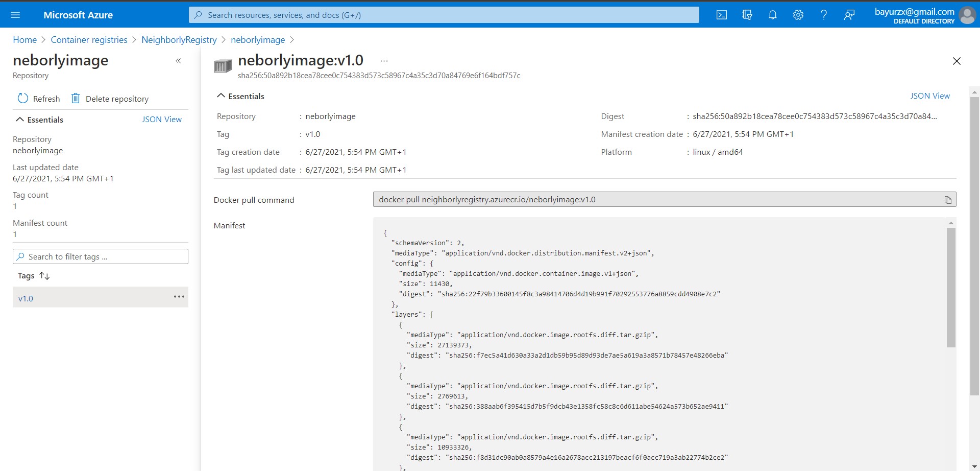Click the Microsoft Azure logo text
The image size is (980, 471).
(x=78, y=15)
